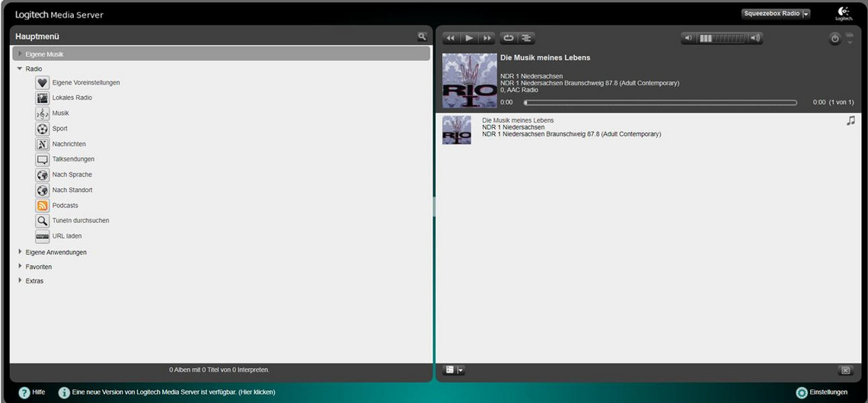The width and height of the screenshot is (868, 403).
Task: Click the music note icon on playlist item
Action: (850, 120)
